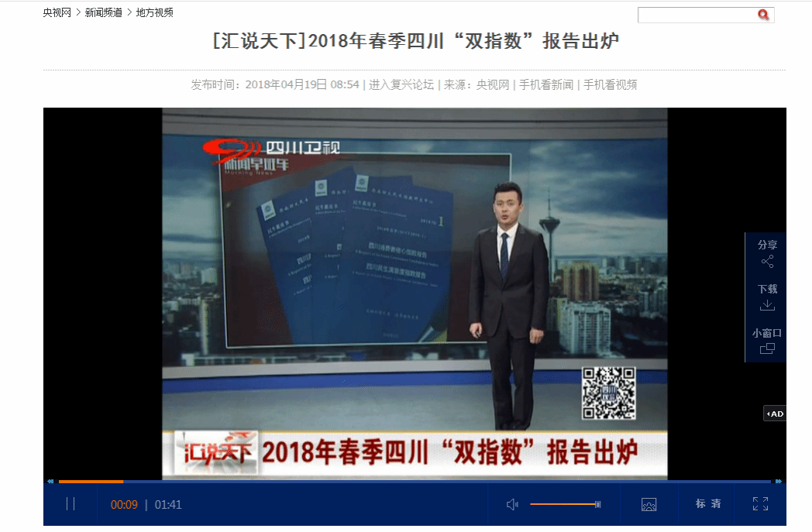Seek on the video progress bar

[x=387, y=482]
